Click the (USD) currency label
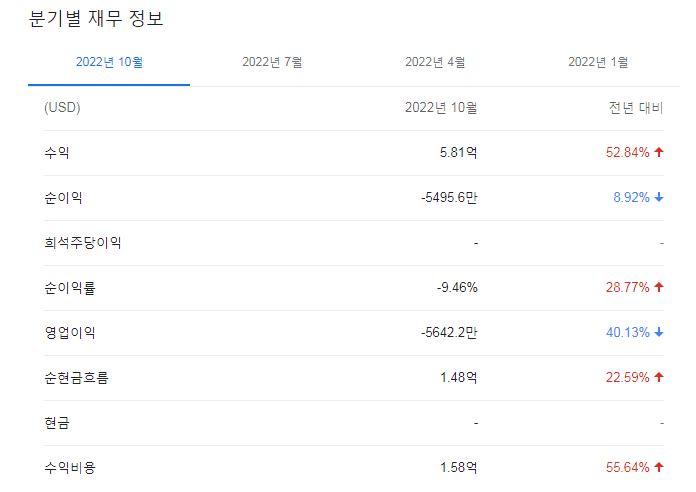The image size is (696, 492). (62, 107)
